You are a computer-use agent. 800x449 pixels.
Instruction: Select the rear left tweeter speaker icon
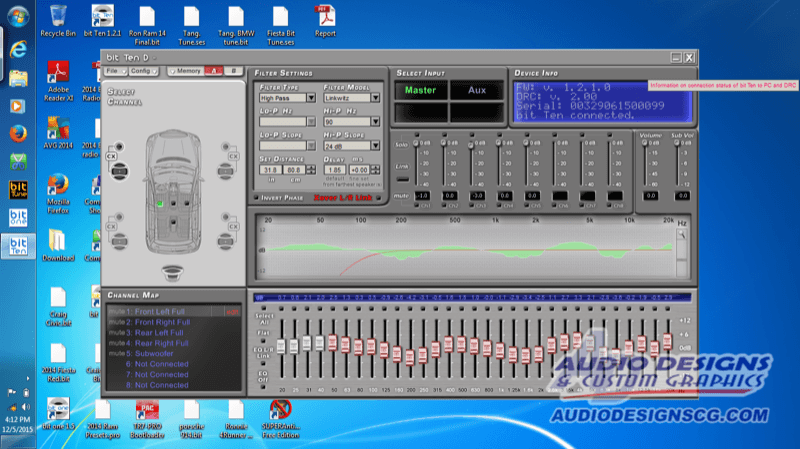click(119, 217)
